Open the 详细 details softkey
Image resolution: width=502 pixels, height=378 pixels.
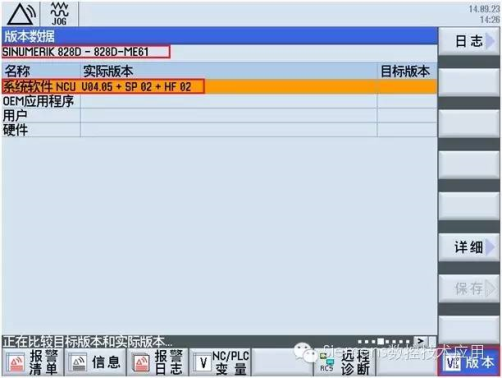[469, 247]
